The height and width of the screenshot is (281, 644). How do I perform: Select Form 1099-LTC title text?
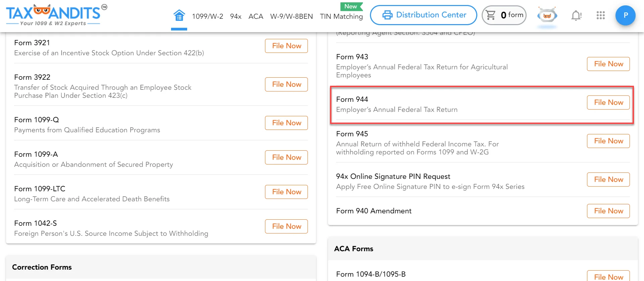[40, 189]
